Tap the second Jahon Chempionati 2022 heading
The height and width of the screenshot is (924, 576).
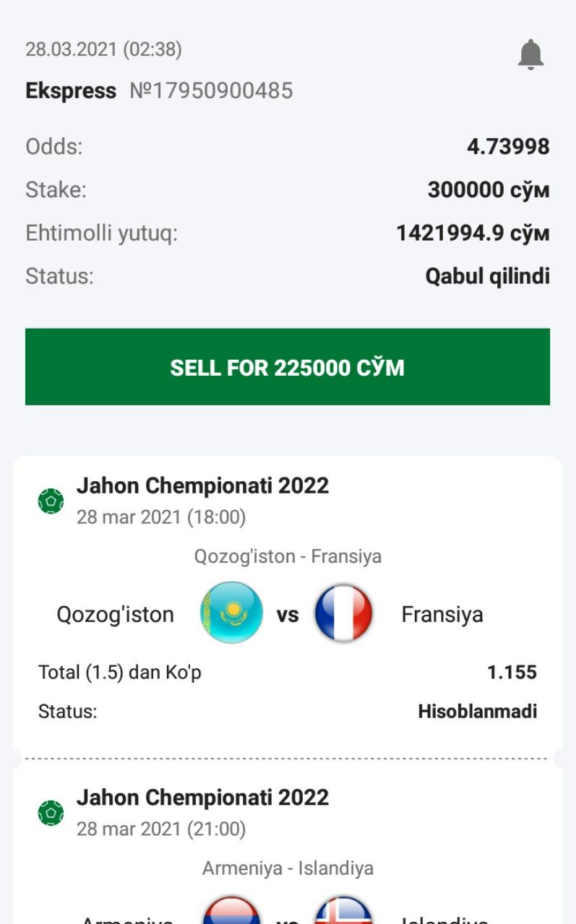tap(202, 798)
